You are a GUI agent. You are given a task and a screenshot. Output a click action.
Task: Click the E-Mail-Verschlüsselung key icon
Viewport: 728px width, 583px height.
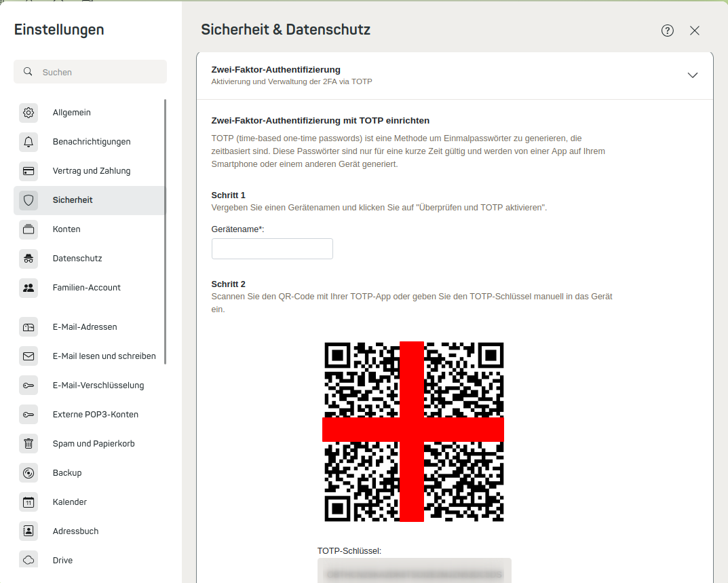point(28,385)
